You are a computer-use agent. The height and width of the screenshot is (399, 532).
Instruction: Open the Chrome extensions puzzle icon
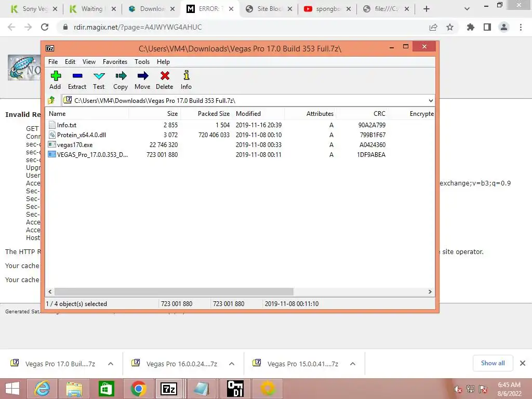(471, 27)
